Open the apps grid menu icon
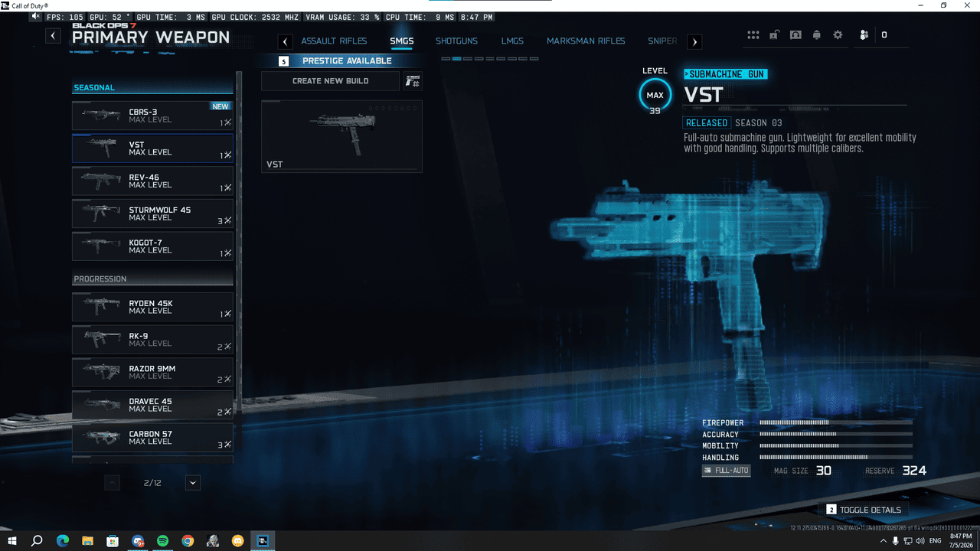The image size is (980, 551). (753, 35)
